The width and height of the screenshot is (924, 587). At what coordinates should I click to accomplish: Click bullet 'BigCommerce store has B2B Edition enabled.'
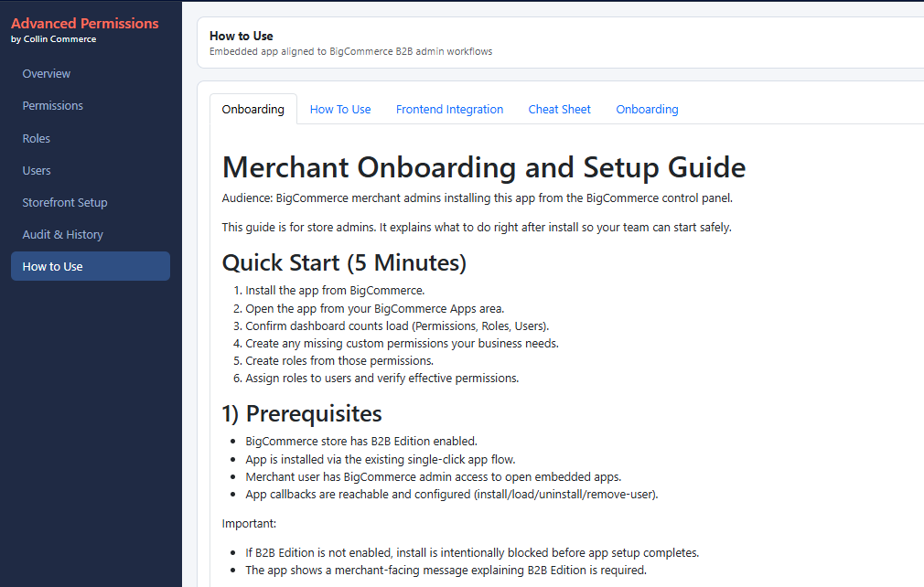(361, 442)
